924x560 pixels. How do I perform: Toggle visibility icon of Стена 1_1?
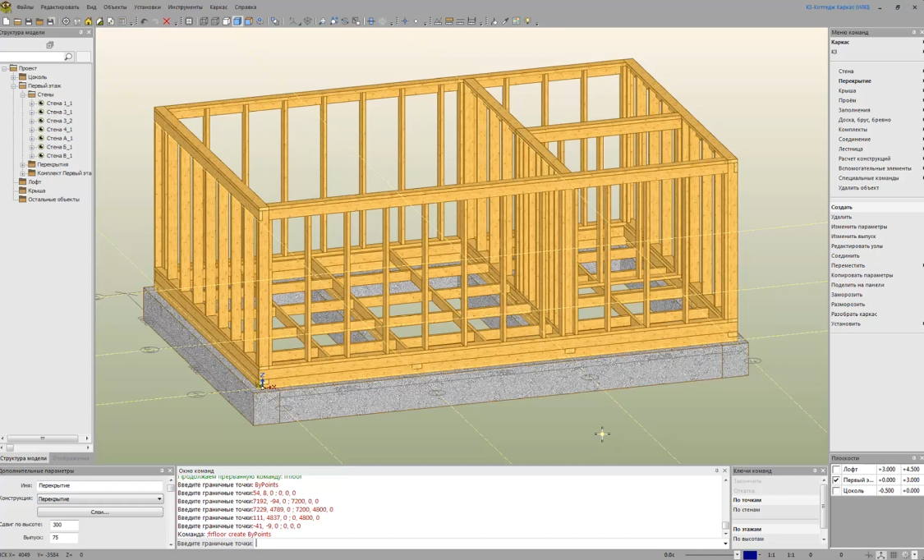point(41,103)
